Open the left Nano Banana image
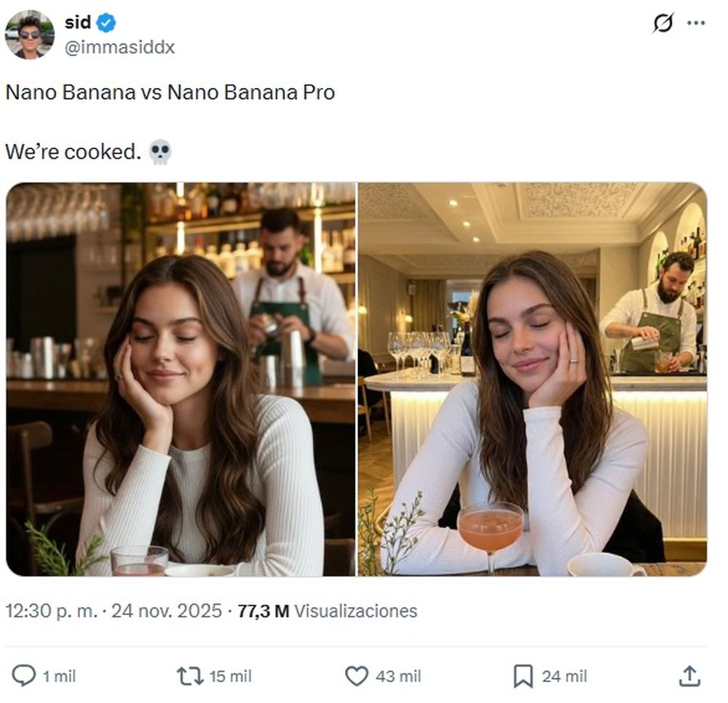This screenshot has height=703, width=728. pos(181,379)
